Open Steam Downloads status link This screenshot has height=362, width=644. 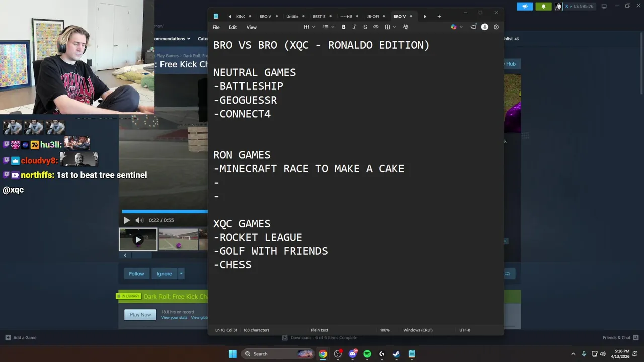pos(320,338)
